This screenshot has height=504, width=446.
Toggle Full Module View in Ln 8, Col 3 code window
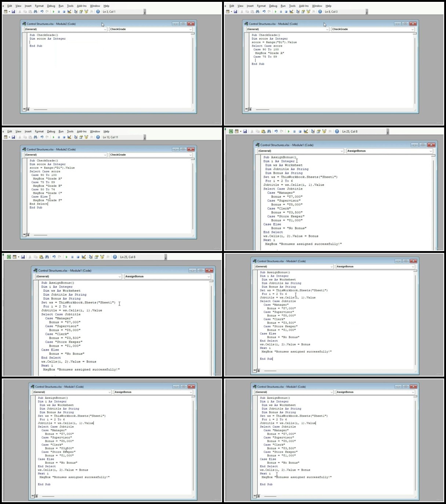250,109
